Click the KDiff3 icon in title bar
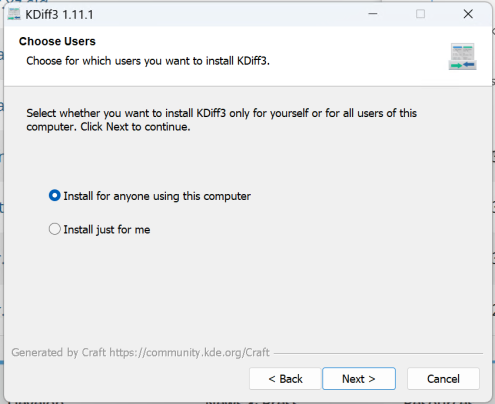 [x=14, y=14]
